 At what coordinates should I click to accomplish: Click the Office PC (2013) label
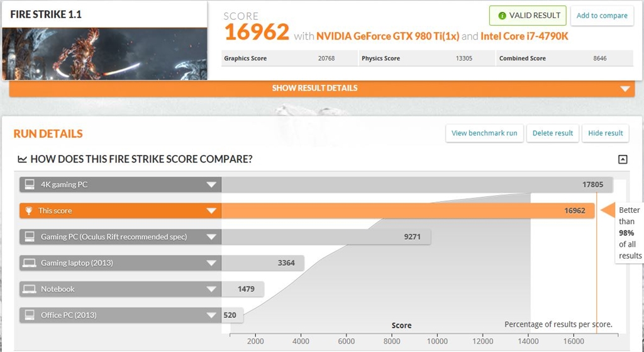tap(69, 315)
